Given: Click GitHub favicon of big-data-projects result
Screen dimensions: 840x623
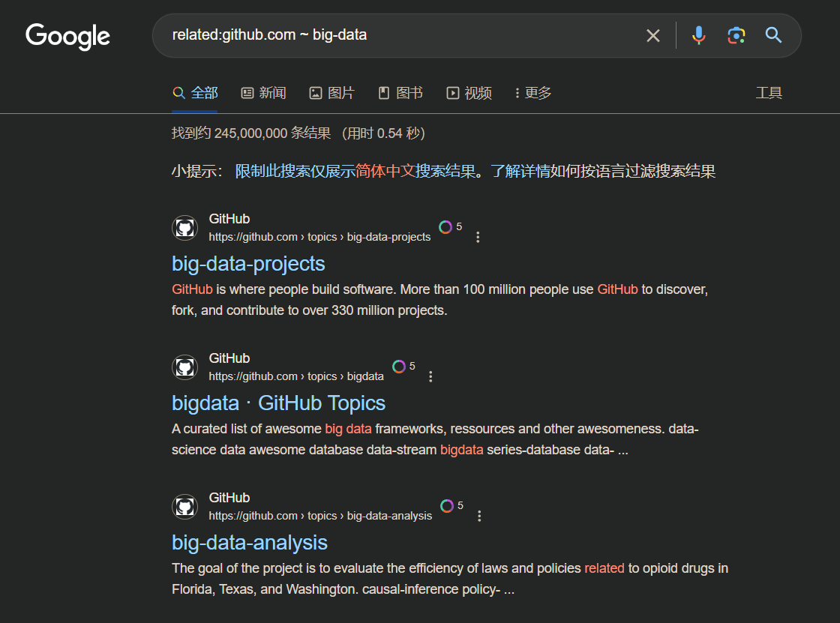Looking at the screenshot, I should point(184,228).
